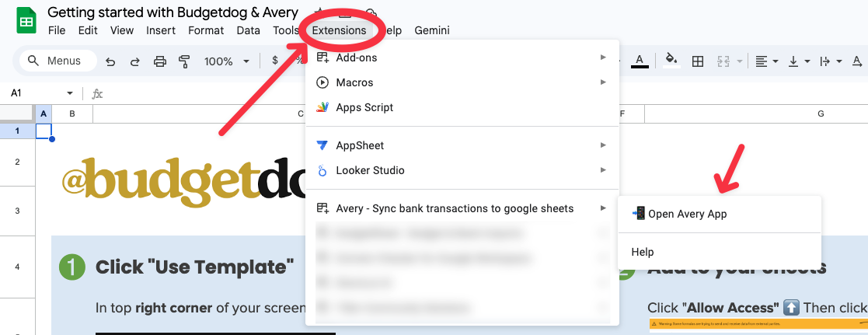Open the horizontal align dropdown
868x335 pixels.
coord(766,61)
